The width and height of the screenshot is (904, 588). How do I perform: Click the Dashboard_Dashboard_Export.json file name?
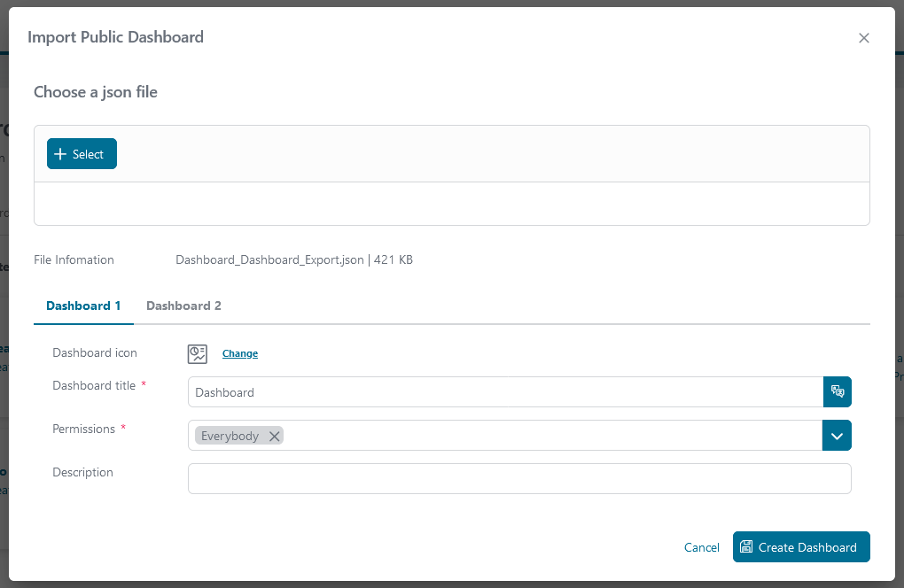[269, 260]
